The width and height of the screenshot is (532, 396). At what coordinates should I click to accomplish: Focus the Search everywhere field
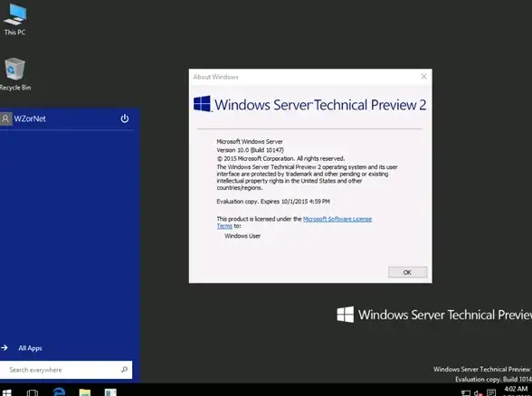[66, 370]
